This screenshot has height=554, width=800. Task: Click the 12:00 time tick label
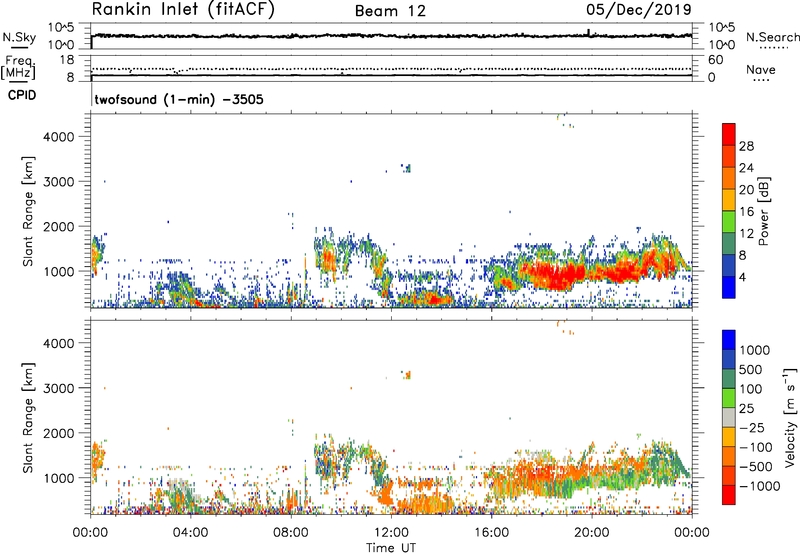(x=391, y=533)
